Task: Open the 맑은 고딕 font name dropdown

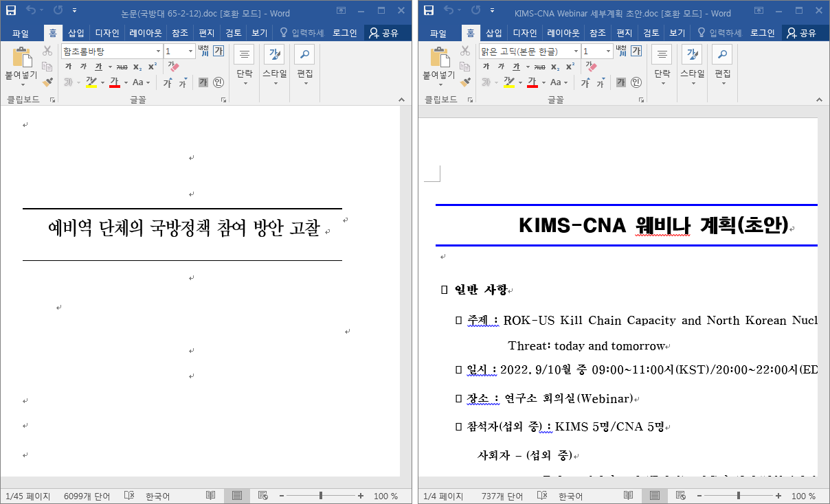Action: pos(576,51)
